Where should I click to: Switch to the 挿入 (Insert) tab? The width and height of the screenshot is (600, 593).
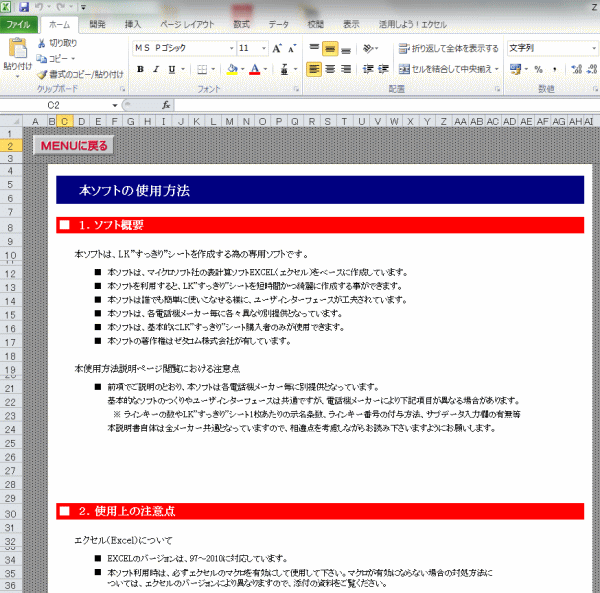[132, 25]
